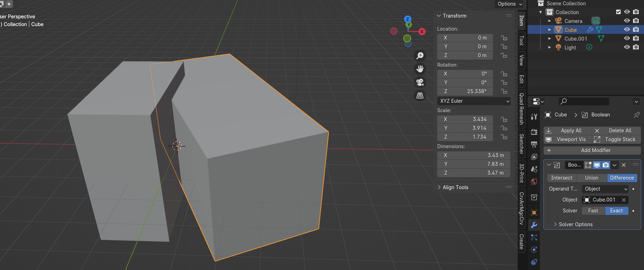Snap view to the red X axis gizmo
Viewport: 644px width, 270px height.
pos(422,31)
